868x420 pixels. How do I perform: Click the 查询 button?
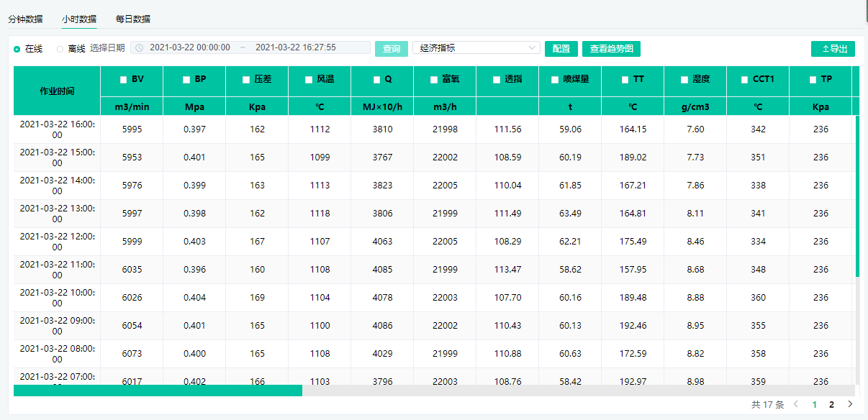coord(392,49)
